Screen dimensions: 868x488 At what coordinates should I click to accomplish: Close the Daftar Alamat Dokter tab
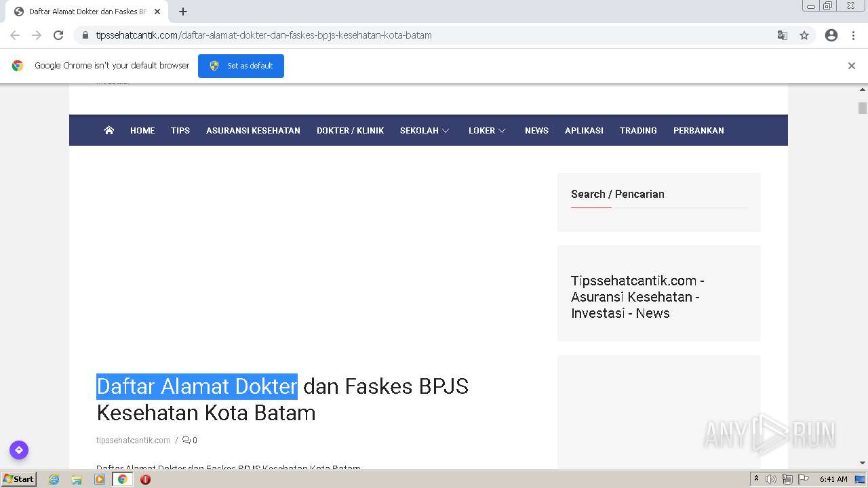[157, 12]
